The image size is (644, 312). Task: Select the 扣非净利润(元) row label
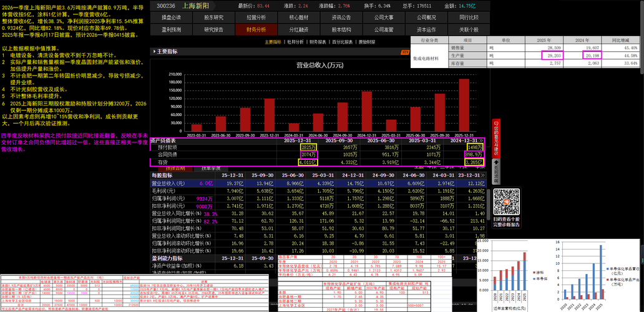click(168, 206)
